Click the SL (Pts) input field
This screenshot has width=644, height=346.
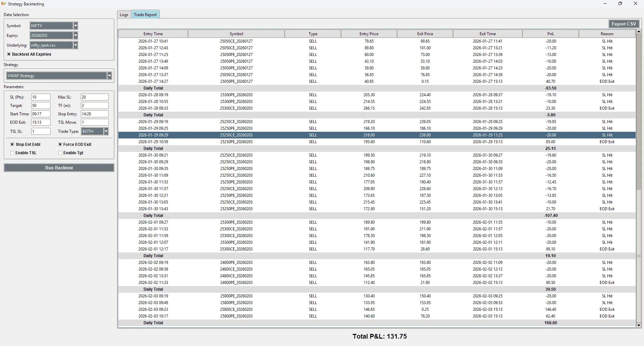coord(41,97)
